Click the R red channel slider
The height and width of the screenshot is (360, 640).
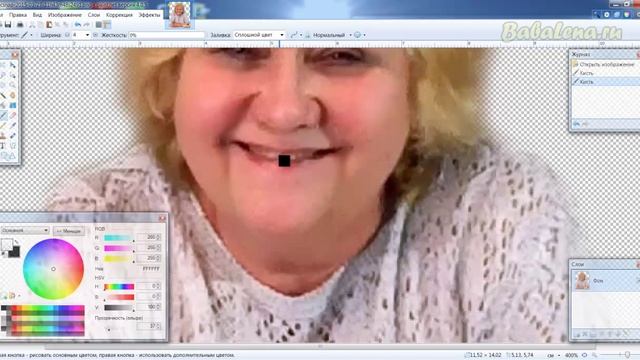[119, 238]
